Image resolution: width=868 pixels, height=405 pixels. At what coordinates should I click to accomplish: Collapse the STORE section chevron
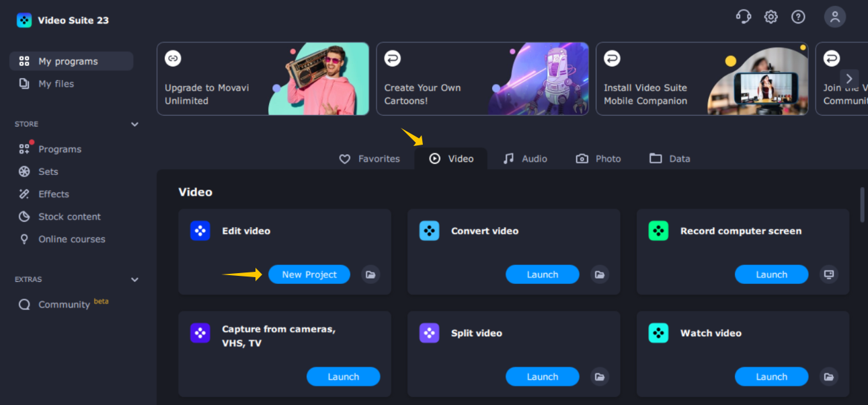click(134, 124)
